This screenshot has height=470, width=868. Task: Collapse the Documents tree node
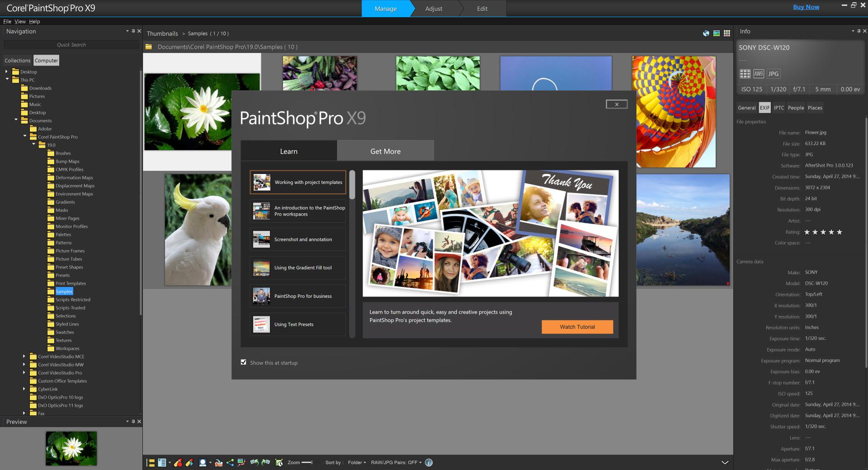tap(16, 120)
